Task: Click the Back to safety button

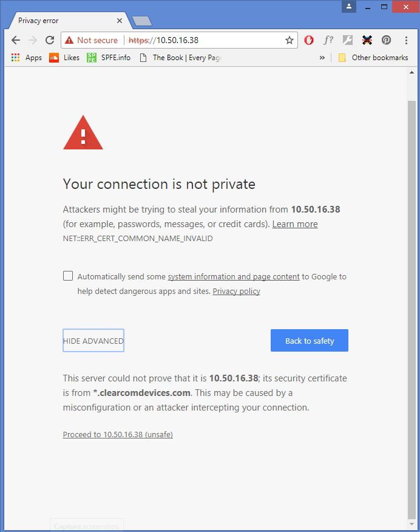Action: pyautogui.click(x=310, y=341)
